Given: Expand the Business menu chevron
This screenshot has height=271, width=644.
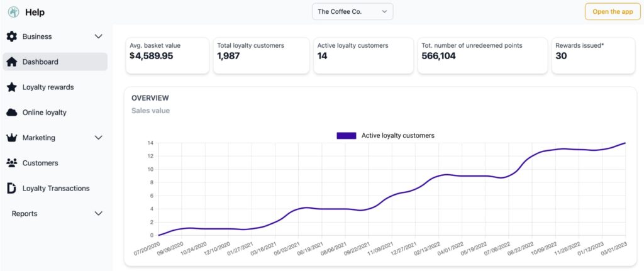Looking at the screenshot, I should click(98, 36).
